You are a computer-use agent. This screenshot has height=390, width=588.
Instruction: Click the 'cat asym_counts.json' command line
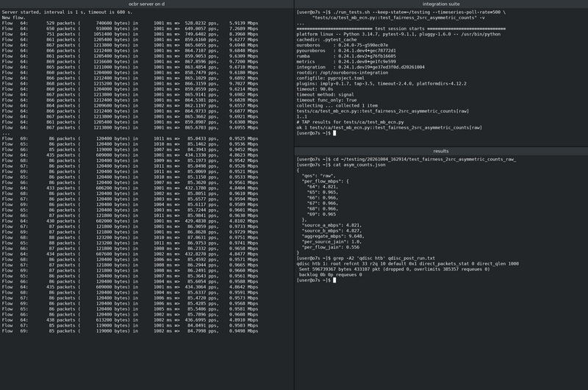tap(341, 165)
